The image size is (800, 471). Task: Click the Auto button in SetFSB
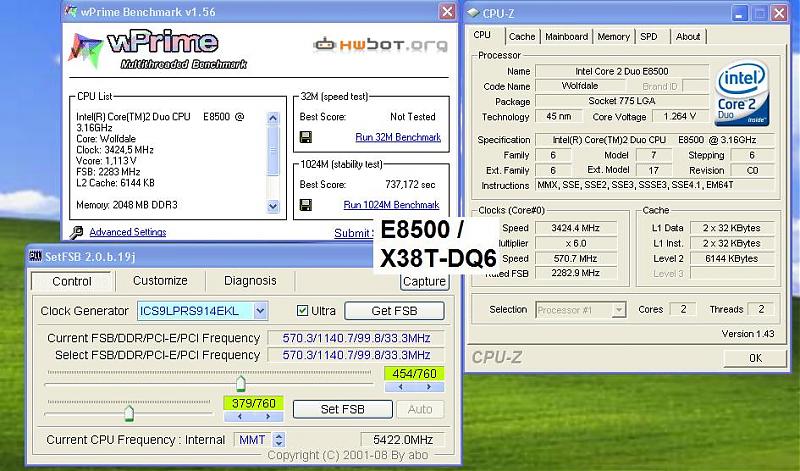420,409
